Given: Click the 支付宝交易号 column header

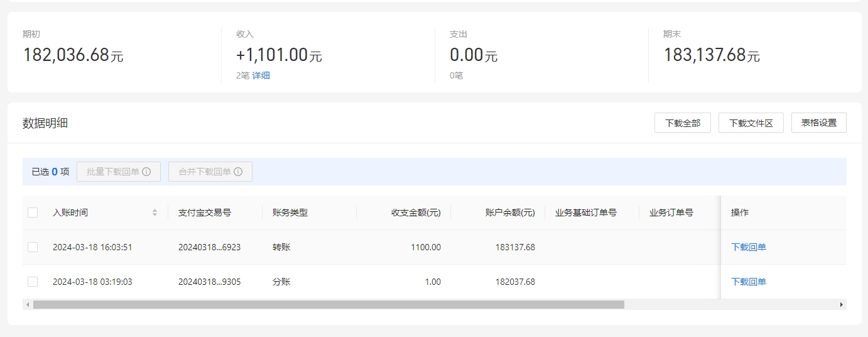Looking at the screenshot, I should (205, 213).
